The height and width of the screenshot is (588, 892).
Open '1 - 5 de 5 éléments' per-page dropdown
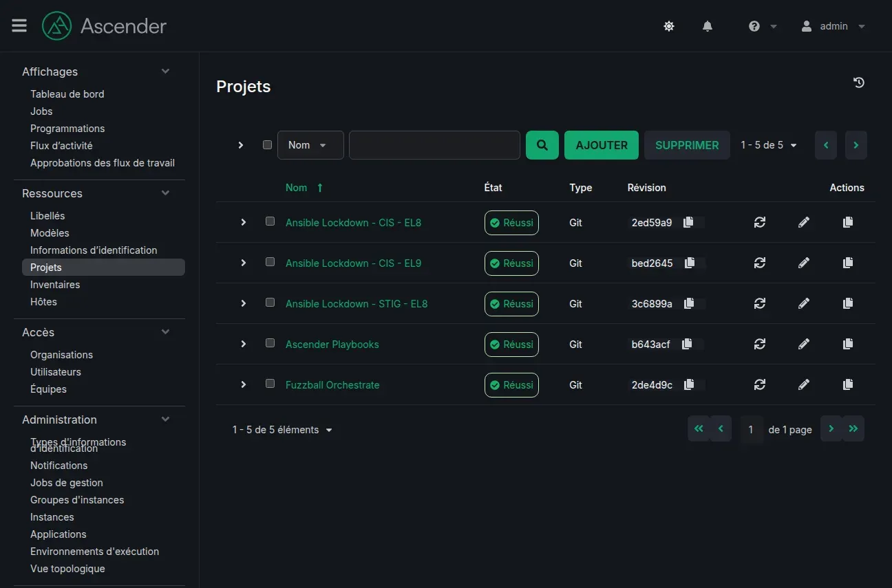point(282,430)
